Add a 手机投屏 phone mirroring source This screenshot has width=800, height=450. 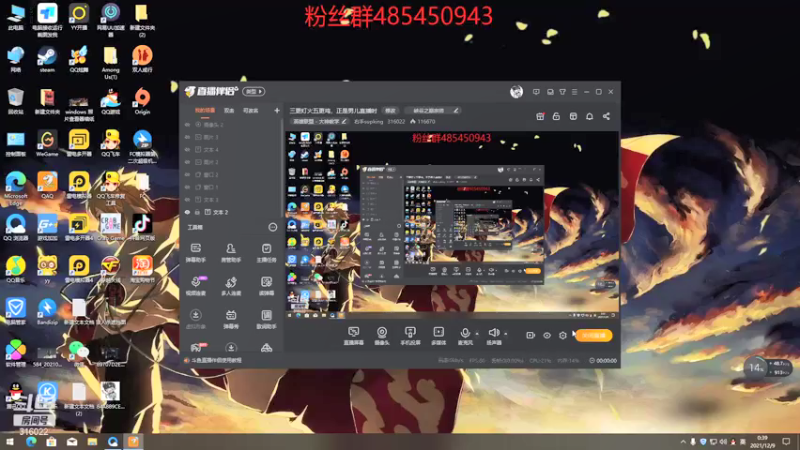[x=410, y=336]
